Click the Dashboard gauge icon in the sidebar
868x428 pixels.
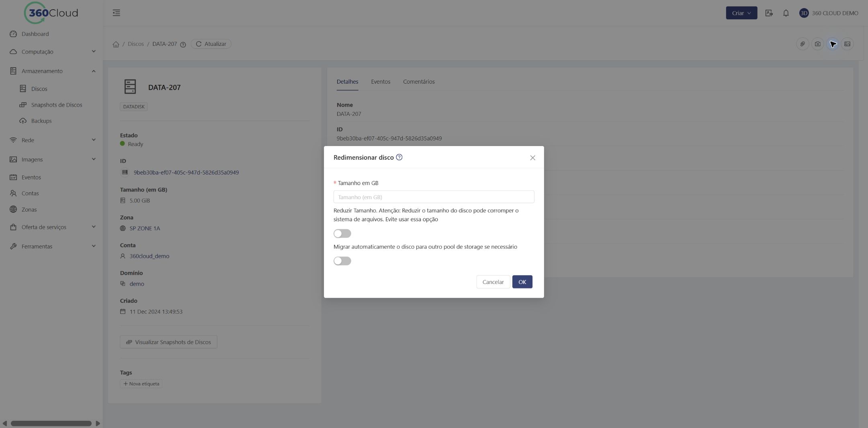click(13, 34)
